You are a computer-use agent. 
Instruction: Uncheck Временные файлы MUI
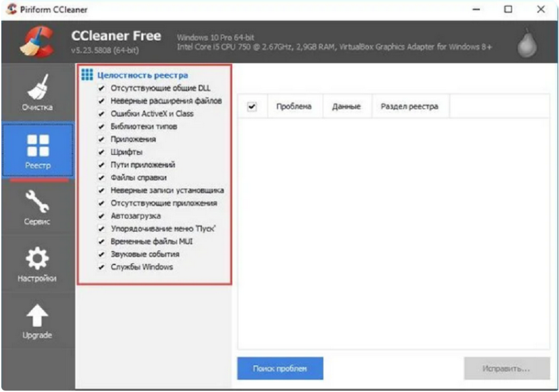tap(101, 242)
